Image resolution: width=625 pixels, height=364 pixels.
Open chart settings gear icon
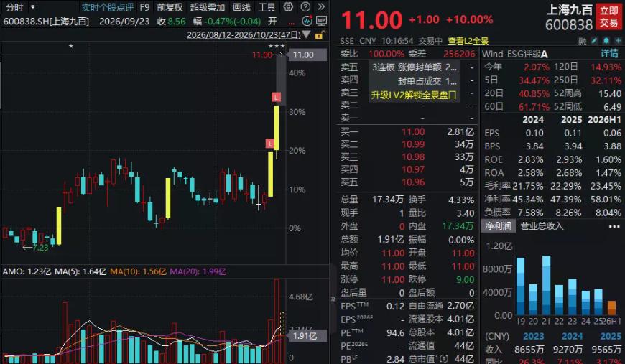coord(288,6)
